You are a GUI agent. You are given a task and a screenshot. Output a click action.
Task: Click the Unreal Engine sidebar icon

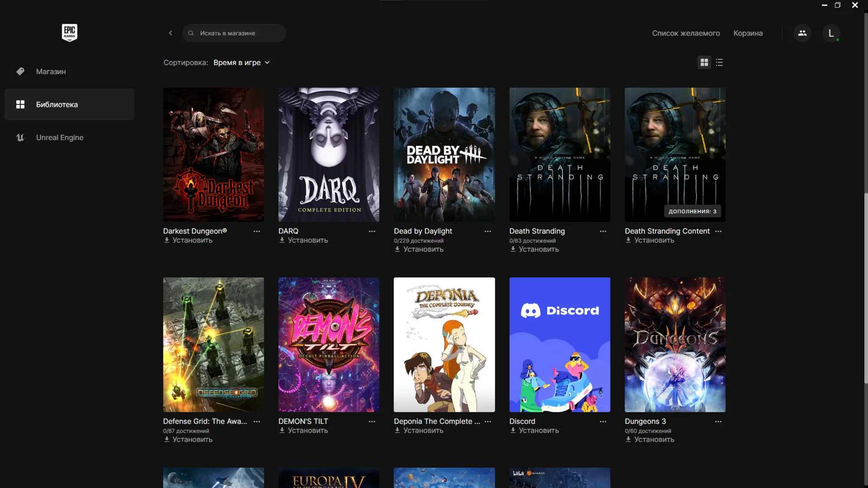(20, 137)
